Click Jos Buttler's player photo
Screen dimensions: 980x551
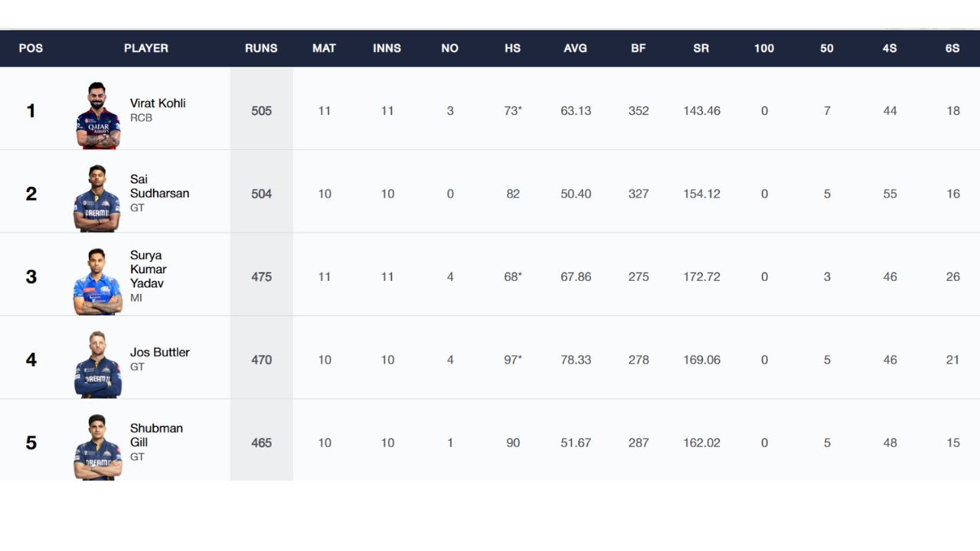pyautogui.click(x=97, y=364)
